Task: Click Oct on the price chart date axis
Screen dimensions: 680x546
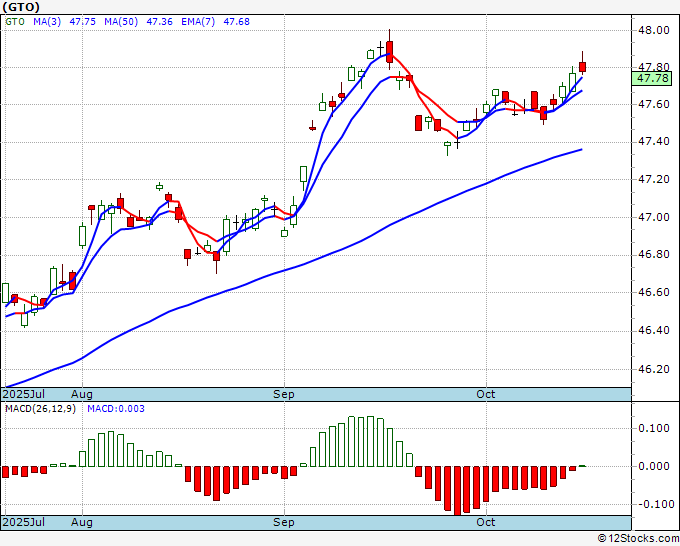Action: pyautogui.click(x=486, y=394)
